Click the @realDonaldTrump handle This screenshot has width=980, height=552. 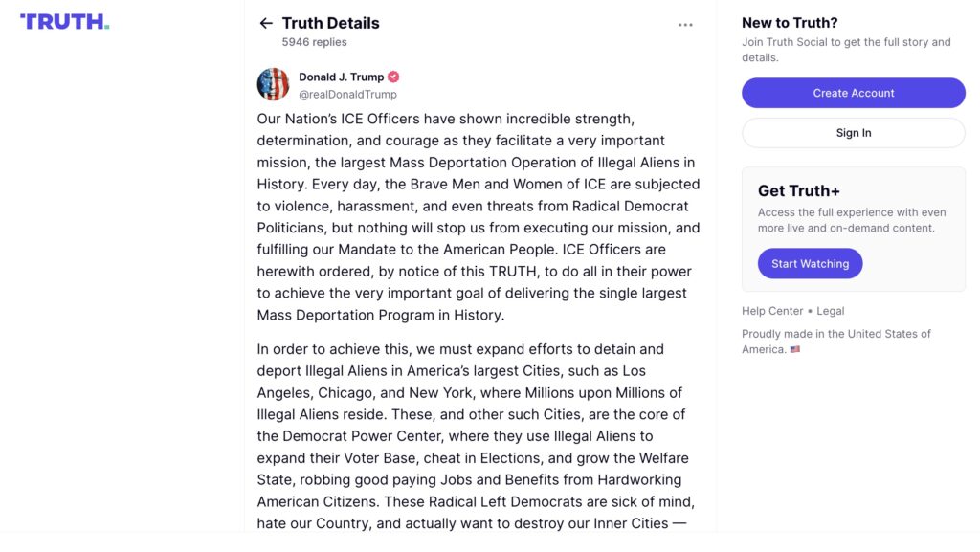(x=347, y=95)
